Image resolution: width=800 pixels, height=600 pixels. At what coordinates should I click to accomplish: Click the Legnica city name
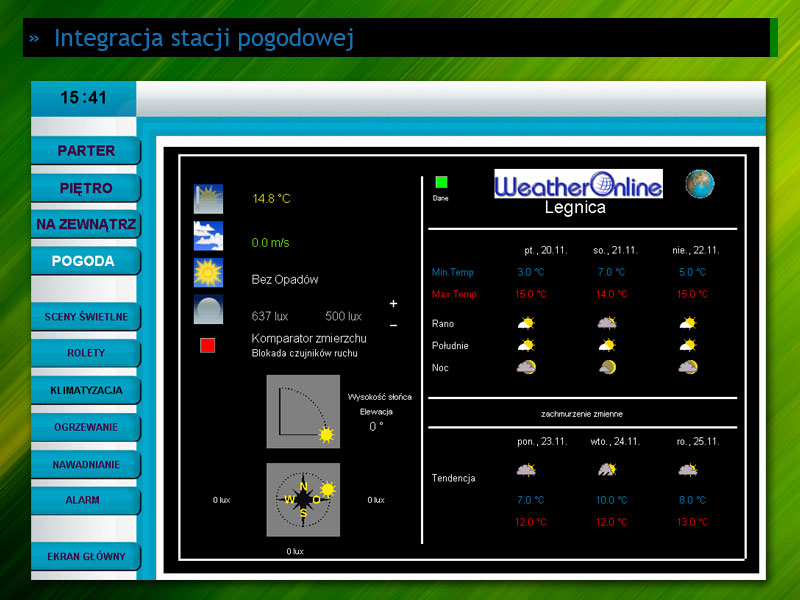tap(575, 208)
